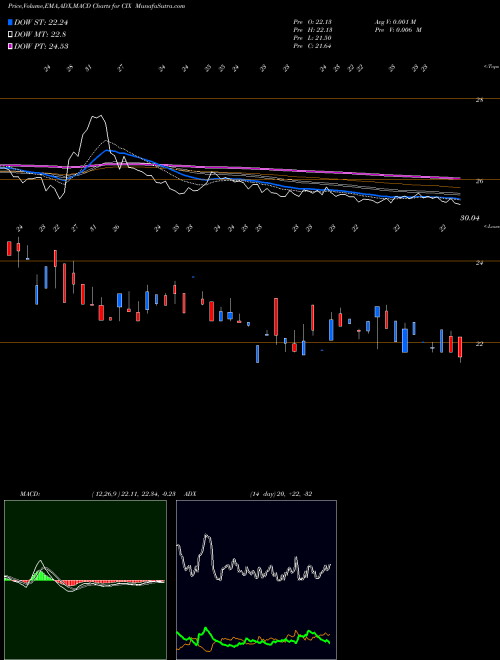
Task: Select the 'DOW ST: 22.24' legend label
Action: coord(41,22)
